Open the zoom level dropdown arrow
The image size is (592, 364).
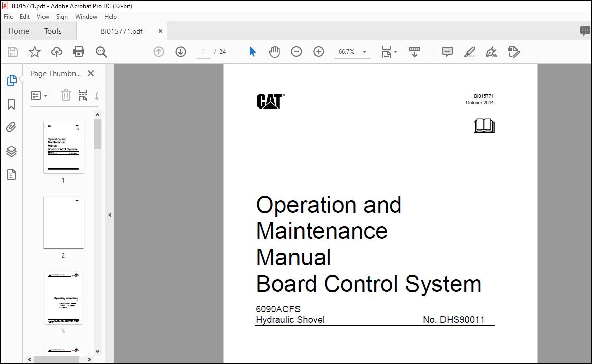[x=364, y=52]
